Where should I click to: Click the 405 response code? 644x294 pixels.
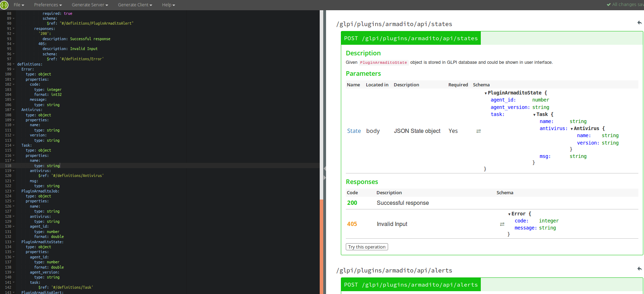(352, 224)
